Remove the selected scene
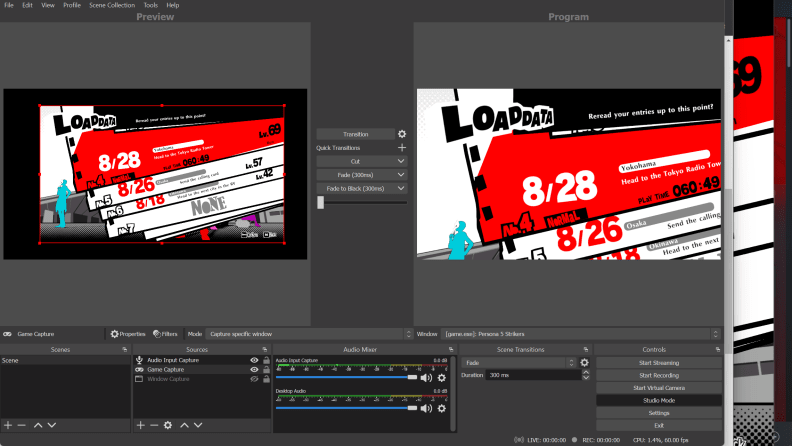 click(21, 425)
